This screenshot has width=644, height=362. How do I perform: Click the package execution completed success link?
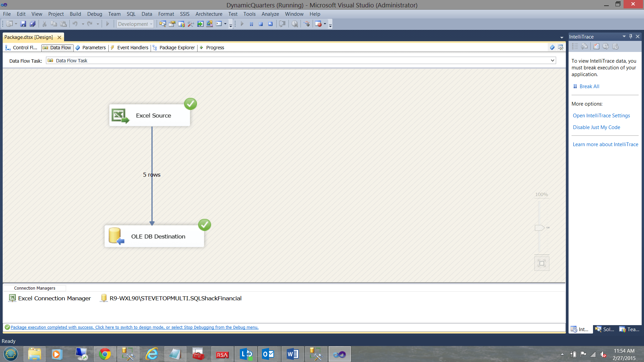coord(134,327)
